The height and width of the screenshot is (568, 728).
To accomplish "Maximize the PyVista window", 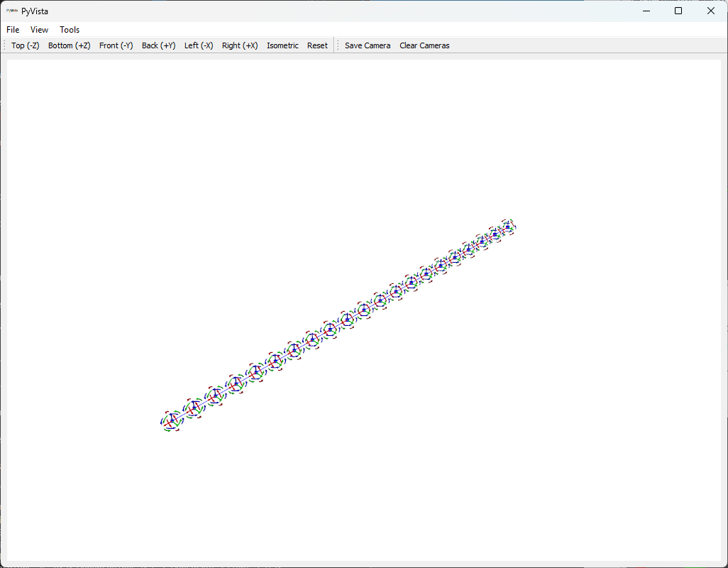I will click(x=678, y=11).
